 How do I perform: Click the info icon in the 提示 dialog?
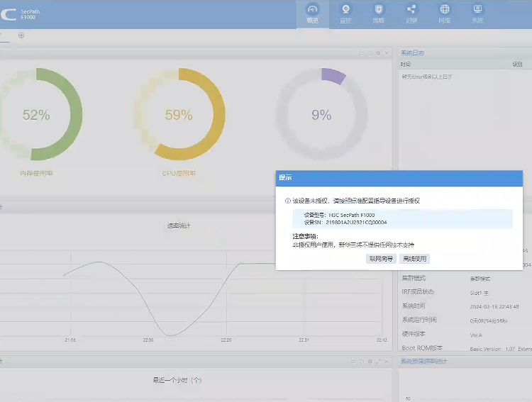(287, 201)
